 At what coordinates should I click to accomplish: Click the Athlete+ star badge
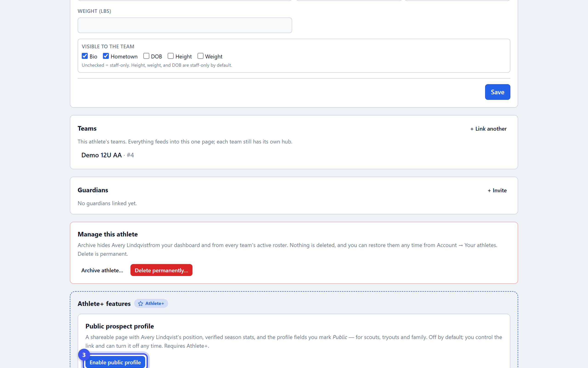tap(151, 304)
